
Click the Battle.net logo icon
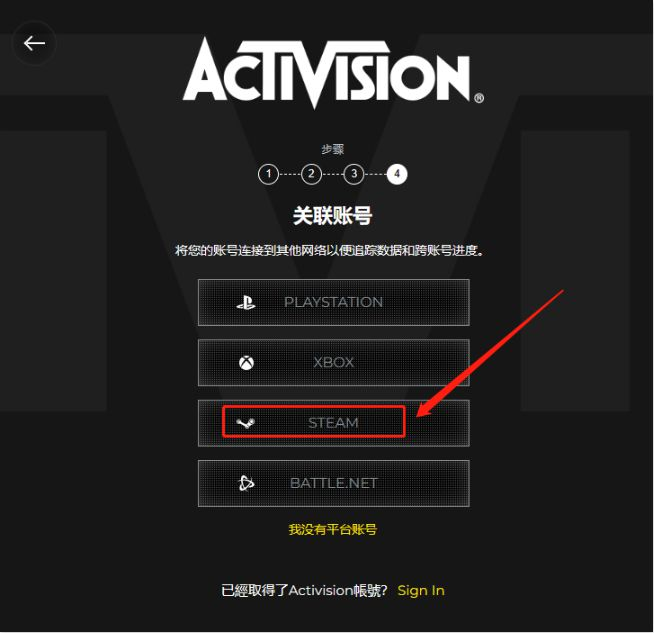(246, 483)
